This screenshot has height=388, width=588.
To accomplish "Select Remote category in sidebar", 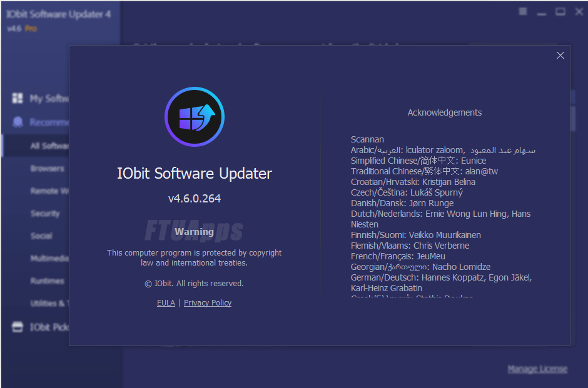I will tap(49, 191).
